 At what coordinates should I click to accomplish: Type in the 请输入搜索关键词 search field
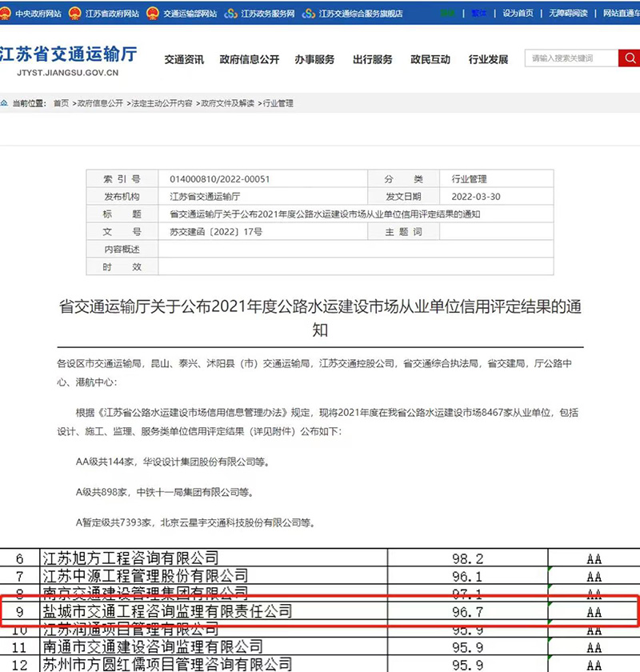[x=571, y=58]
